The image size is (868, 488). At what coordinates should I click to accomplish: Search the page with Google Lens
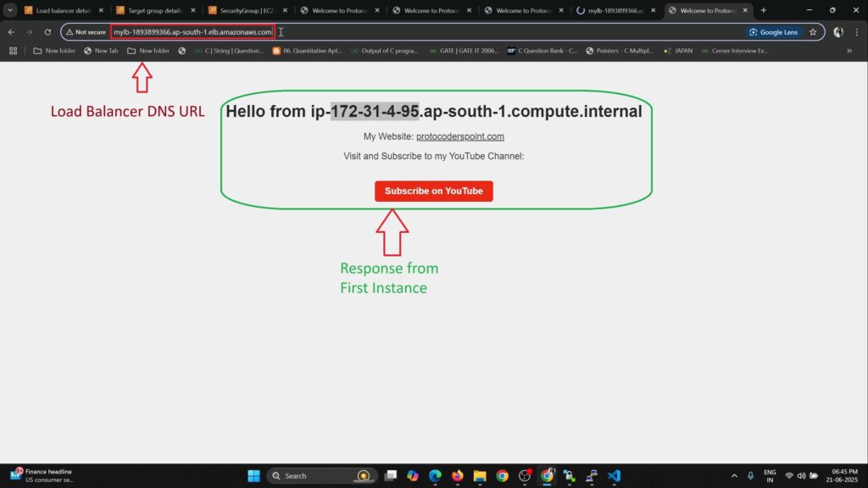click(773, 32)
